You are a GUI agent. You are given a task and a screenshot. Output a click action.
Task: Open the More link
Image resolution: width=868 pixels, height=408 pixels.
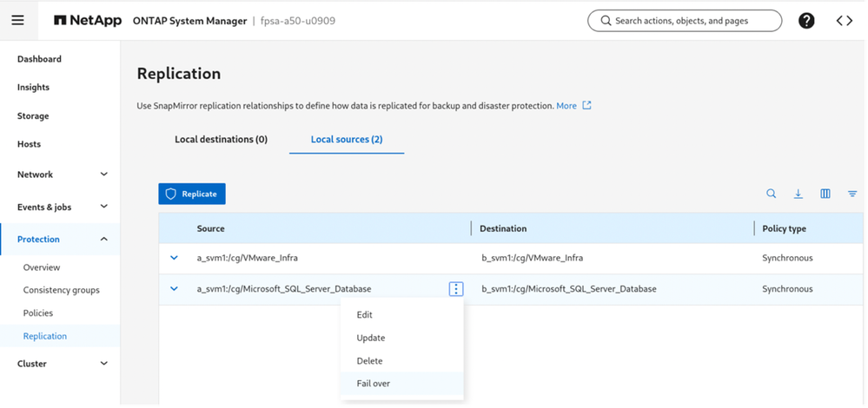click(x=567, y=106)
